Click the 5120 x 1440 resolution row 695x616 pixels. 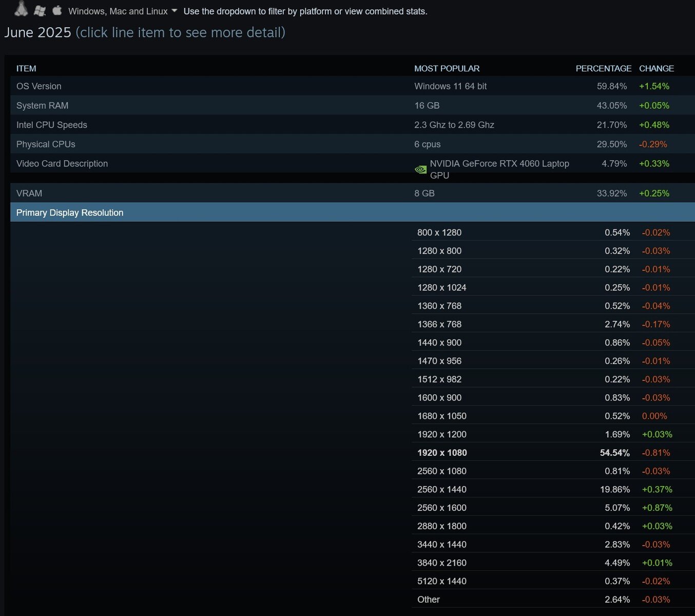coord(553,581)
